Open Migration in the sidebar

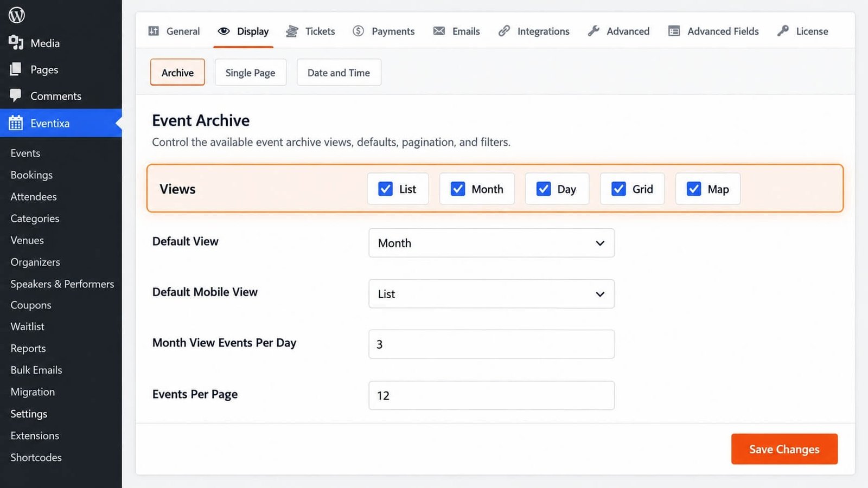click(x=33, y=391)
